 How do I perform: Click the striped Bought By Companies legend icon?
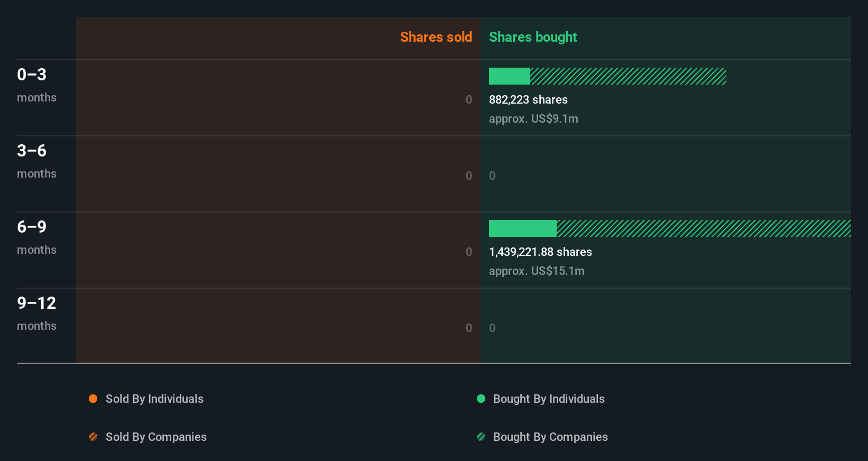[481, 437]
